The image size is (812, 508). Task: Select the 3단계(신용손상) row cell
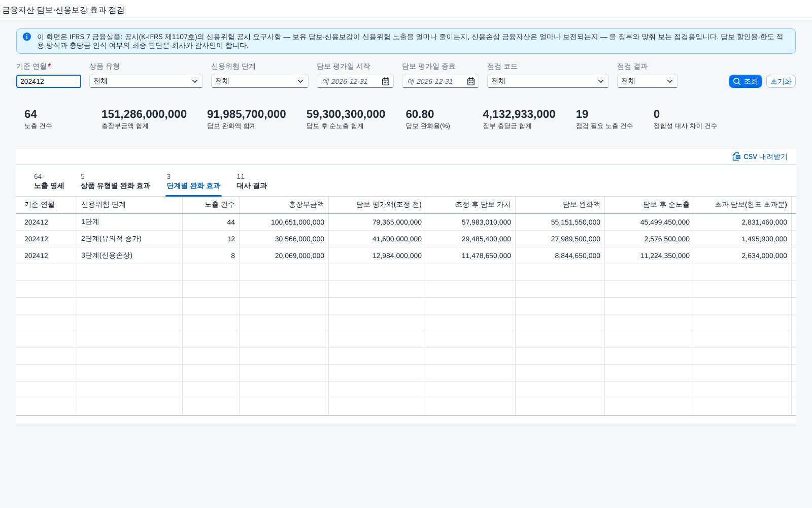[x=129, y=256]
